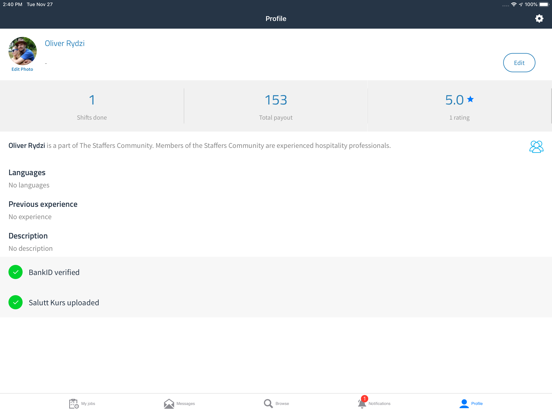Screen dimensions: 552x414
Task: Tap the red notification badge
Action: 364,399
